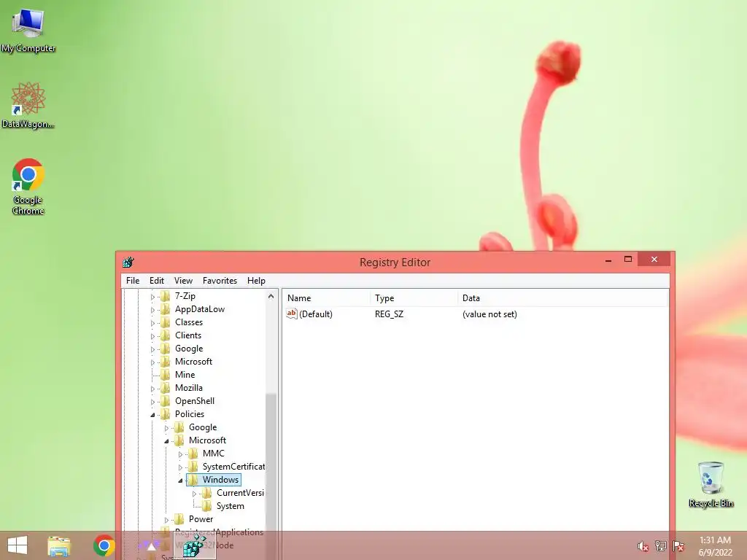Expand the AppDataLow key
The image size is (747, 560).
pos(152,310)
